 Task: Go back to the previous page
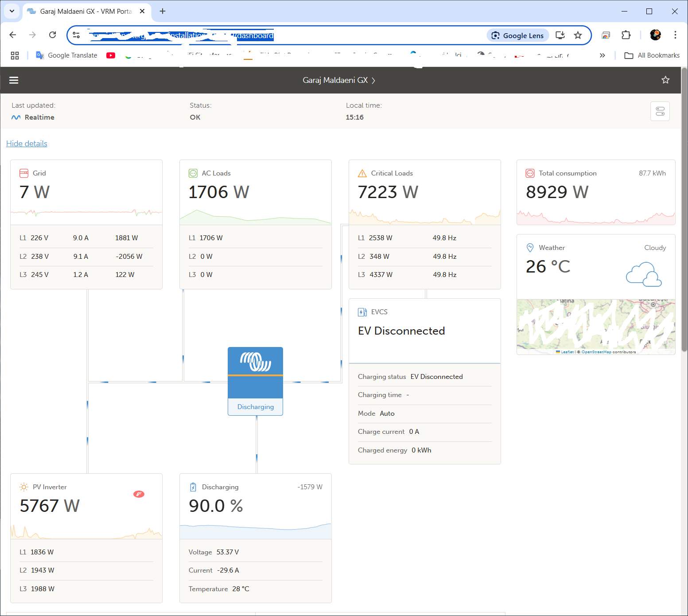click(13, 35)
